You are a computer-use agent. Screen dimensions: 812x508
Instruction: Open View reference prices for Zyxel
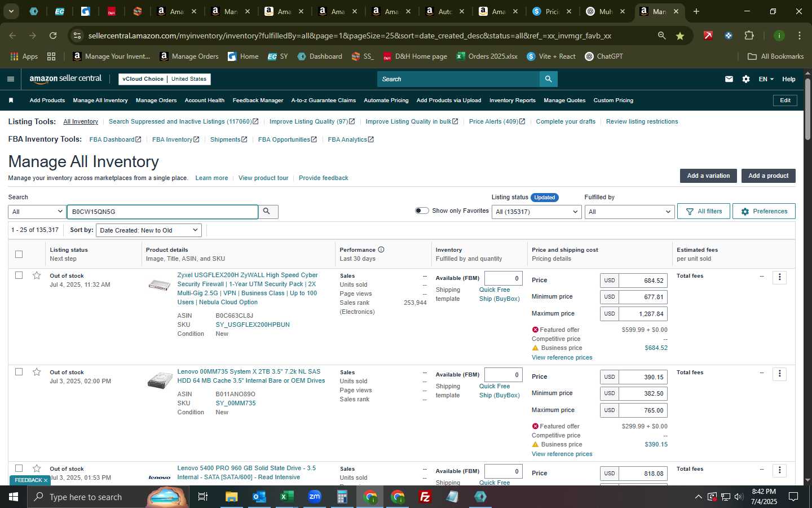pos(562,357)
